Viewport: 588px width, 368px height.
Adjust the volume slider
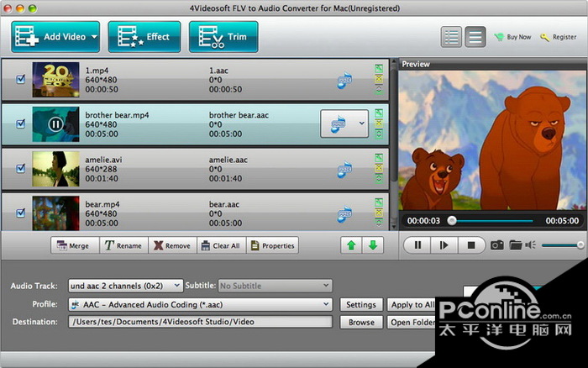563,245
